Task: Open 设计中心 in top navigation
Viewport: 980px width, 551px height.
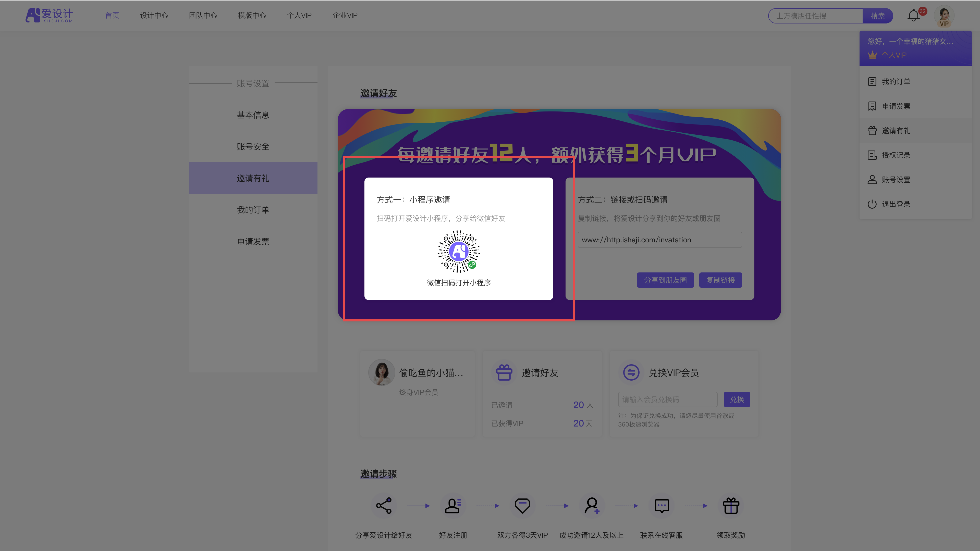Action: (x=154, y=16)
